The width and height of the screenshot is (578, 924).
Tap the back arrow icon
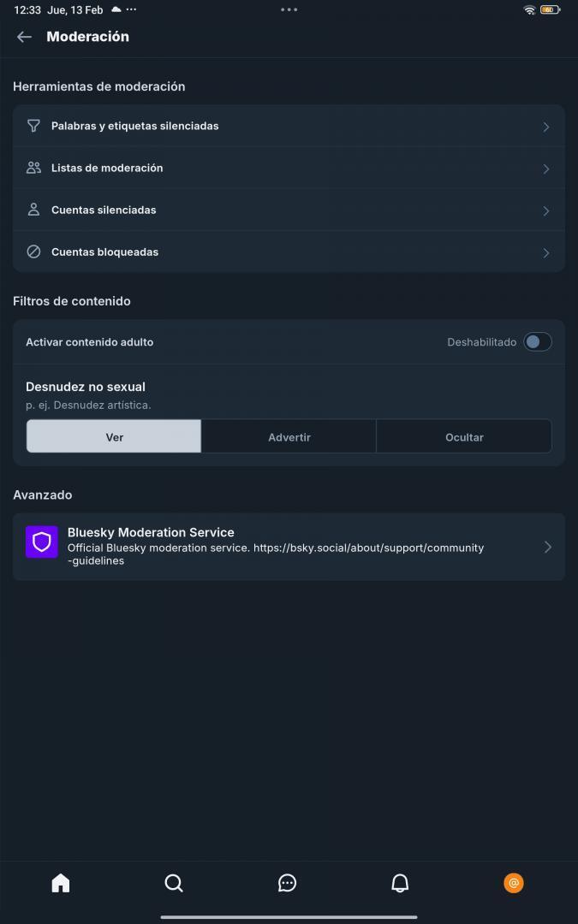point(24,37)
